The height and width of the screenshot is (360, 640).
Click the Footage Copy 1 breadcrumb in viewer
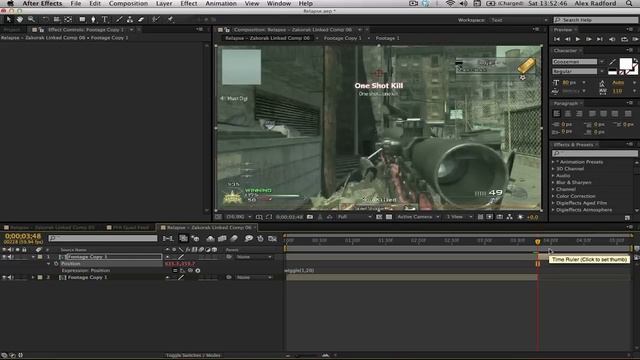[342, 38]
